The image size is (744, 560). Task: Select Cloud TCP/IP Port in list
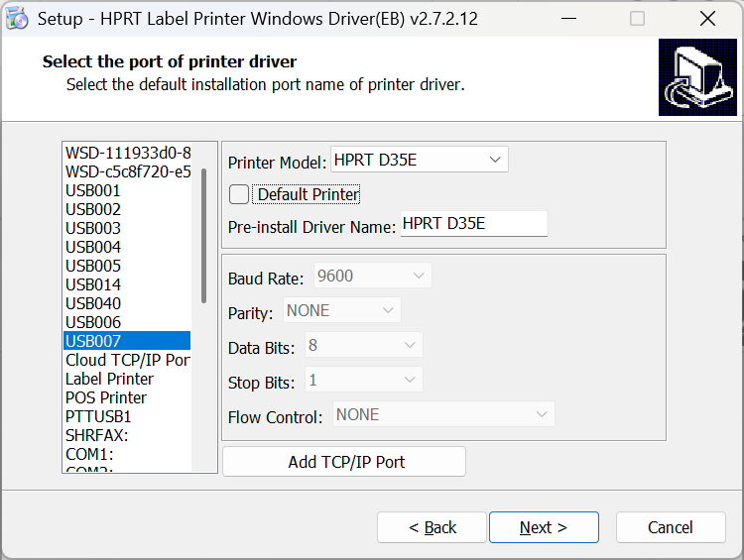pos(127,360)
